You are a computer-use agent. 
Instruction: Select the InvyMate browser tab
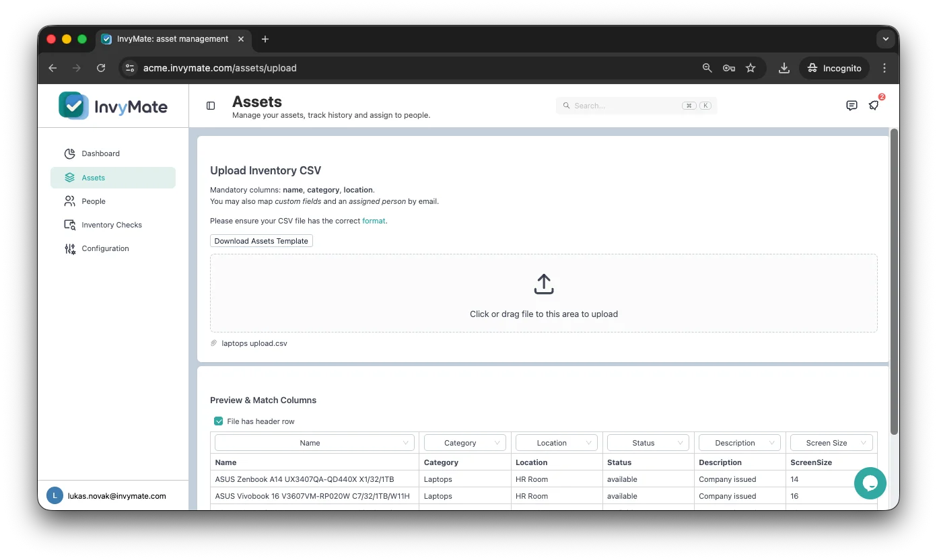172,39
